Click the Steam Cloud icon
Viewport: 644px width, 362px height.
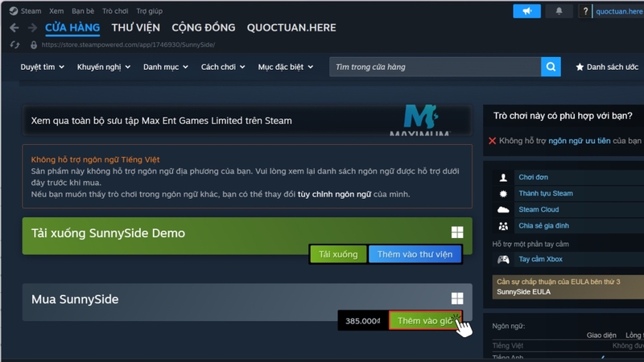coord(503,210)
